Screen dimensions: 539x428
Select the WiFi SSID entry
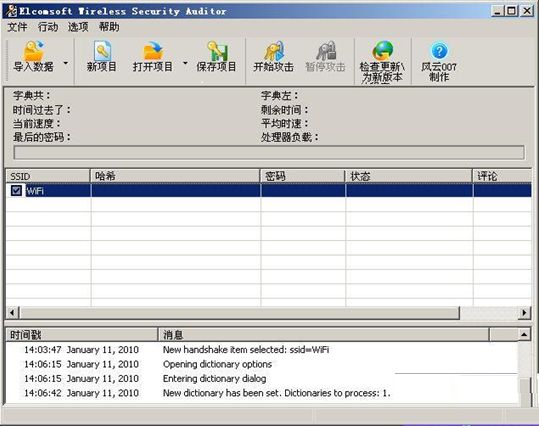coord(35,191)
